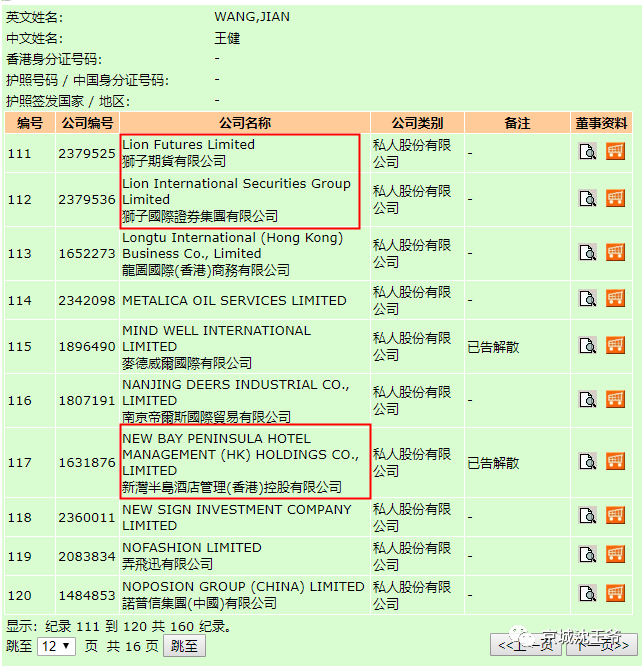Open director details document for Lion Futures Limited
This screenshot has height=666, width=642.
(x=588, y=152)
